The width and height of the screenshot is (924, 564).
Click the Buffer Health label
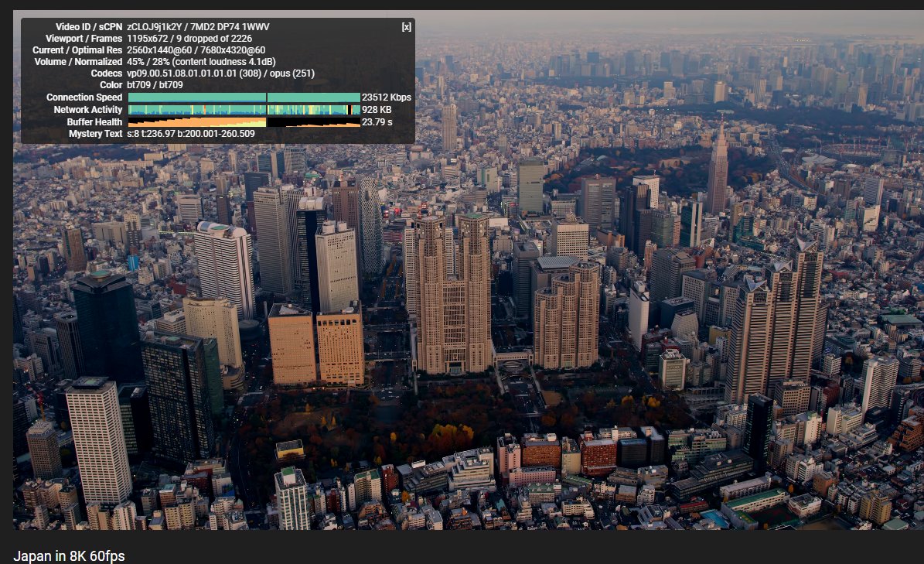pyautogui.click(x=94, y=122)
